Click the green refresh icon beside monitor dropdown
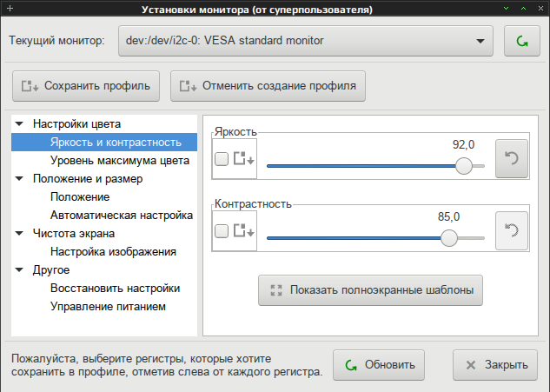The image size is (550, 392). pos(522,41)
